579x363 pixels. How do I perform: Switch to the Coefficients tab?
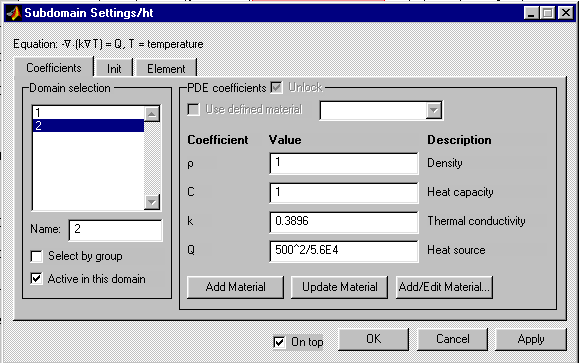(x=54, y=68)
